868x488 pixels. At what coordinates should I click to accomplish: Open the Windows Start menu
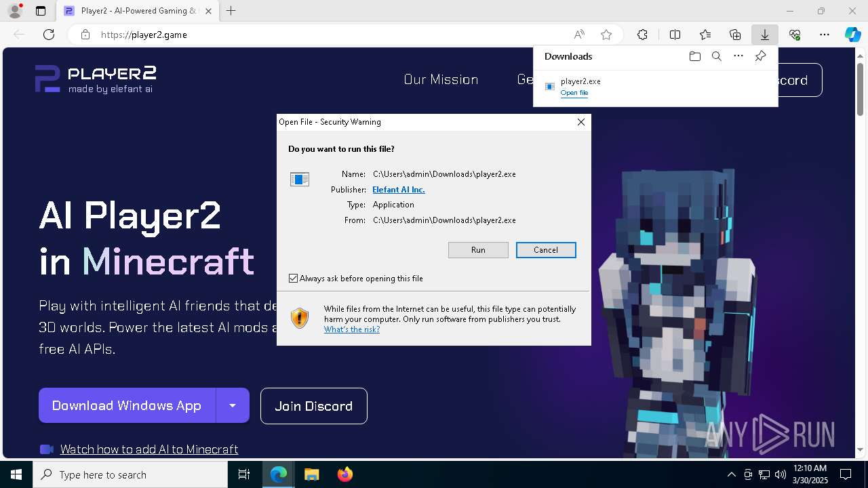click(x=16, y=474)
